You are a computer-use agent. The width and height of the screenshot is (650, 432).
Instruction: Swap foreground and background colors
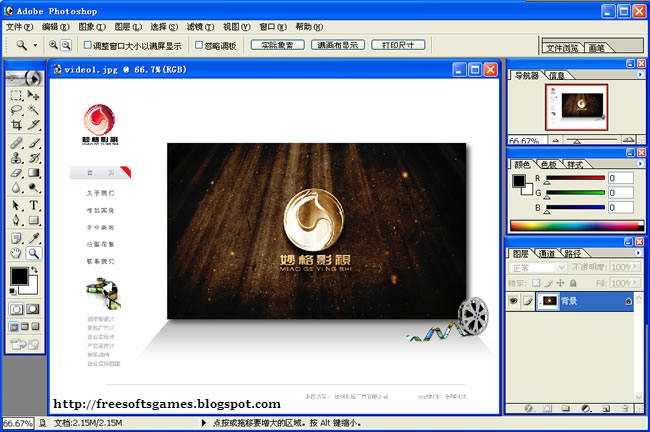[34, 270]
